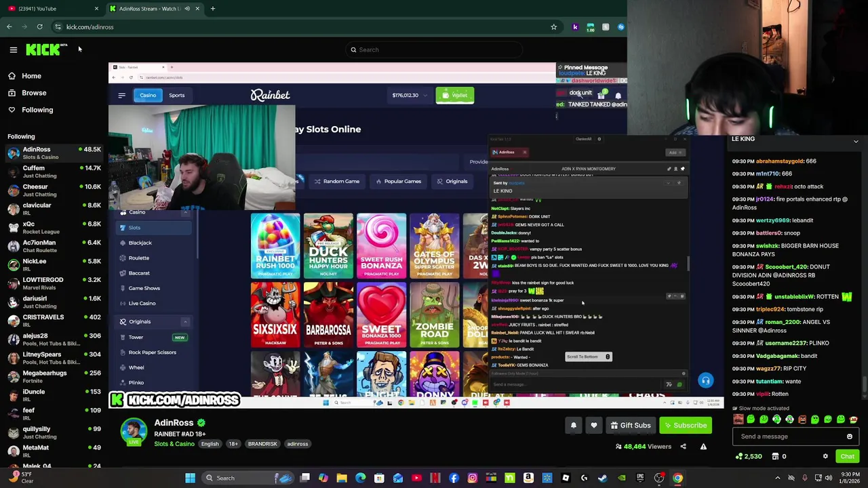Reload the kick.com page
Image resolution: width=868 pixels, height=488 pixels.
[x=39, y=27]
